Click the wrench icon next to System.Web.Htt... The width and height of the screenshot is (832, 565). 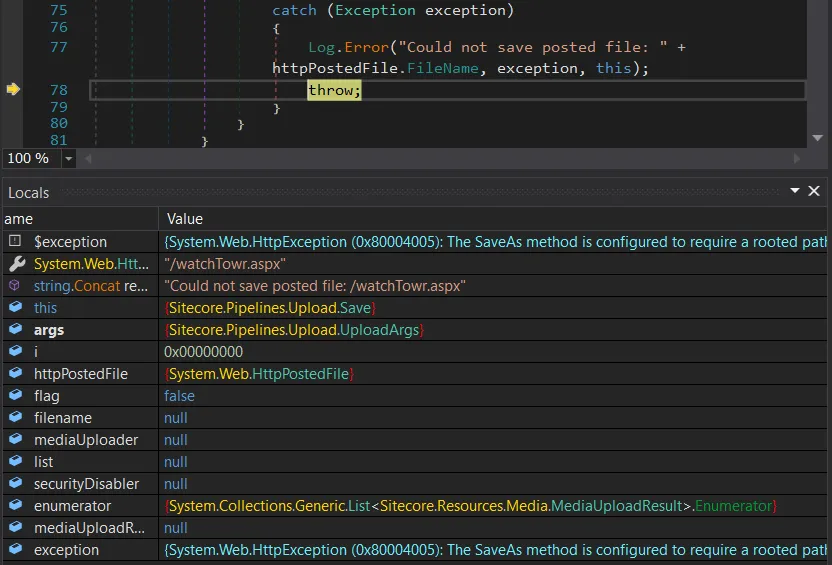click(x=17, y=263)
